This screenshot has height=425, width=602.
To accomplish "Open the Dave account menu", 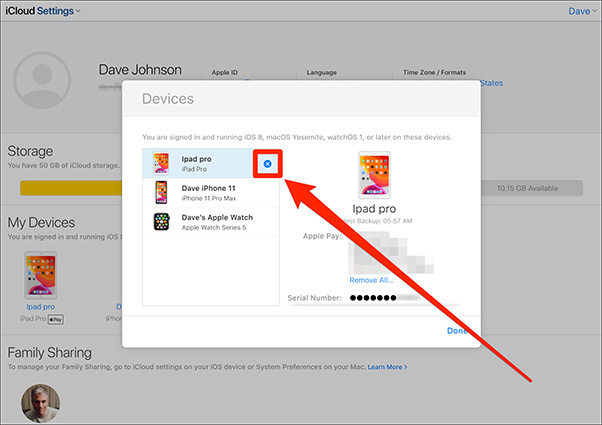I will [x=582, y=11].
